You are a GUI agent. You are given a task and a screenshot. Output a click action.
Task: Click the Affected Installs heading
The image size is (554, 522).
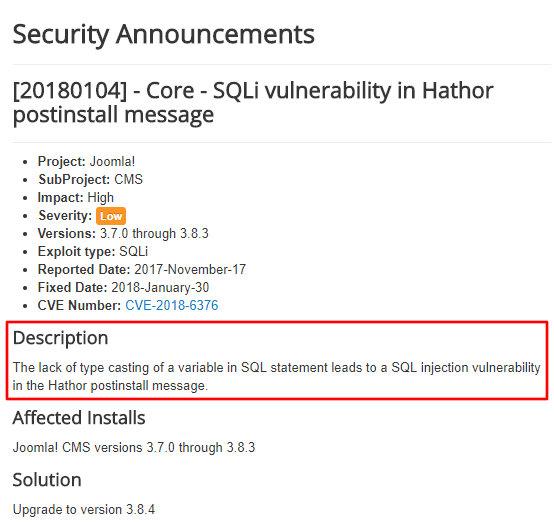click(79, 417)
